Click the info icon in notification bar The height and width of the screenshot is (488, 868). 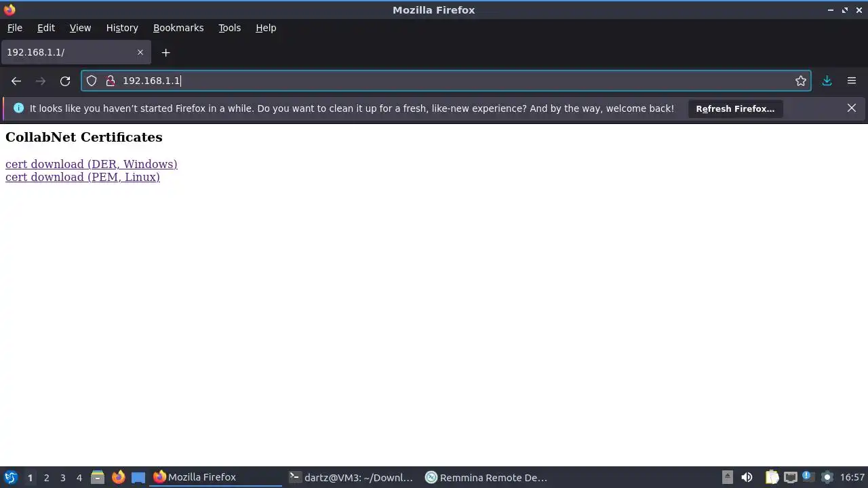point(18,108)
